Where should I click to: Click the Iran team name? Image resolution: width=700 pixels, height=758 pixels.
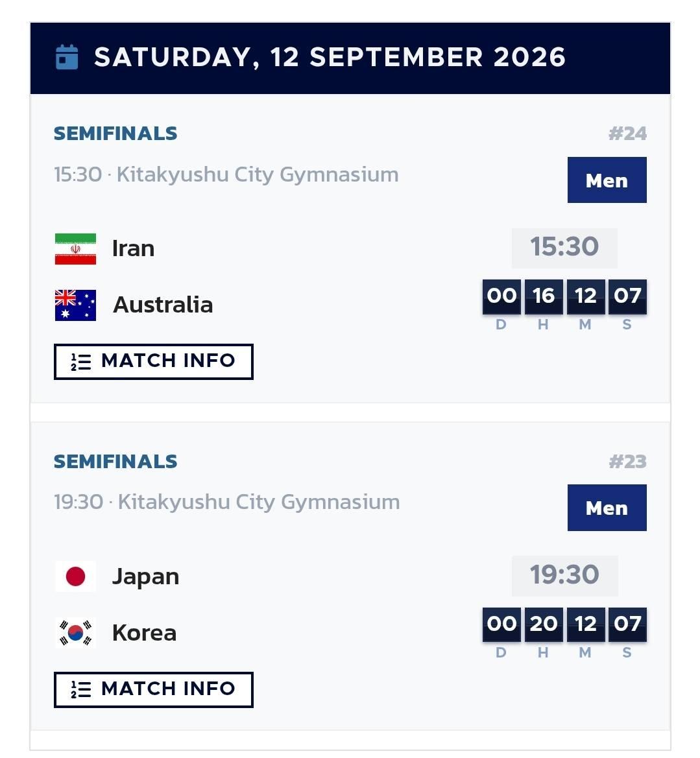pos(133,248)
